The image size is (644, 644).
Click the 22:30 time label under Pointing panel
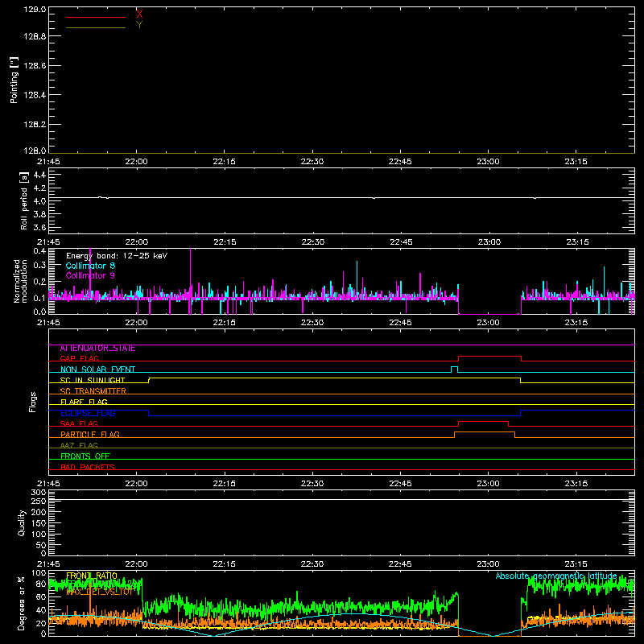pyautogui.click(x=312, y=162)
